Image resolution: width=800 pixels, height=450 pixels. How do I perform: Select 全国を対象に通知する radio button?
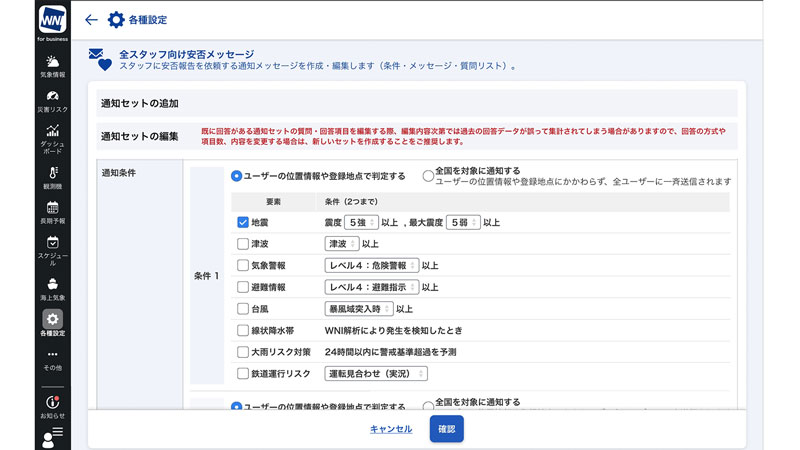pos(428,176)
